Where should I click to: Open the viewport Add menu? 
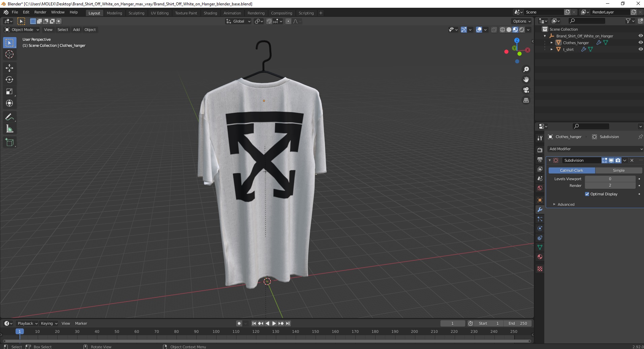(76, 30)
